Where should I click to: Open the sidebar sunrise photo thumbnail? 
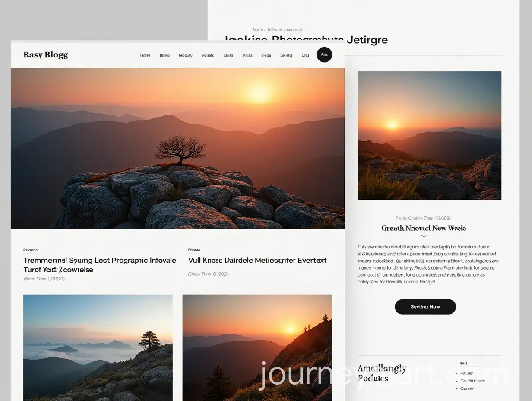tap(429, 135)
